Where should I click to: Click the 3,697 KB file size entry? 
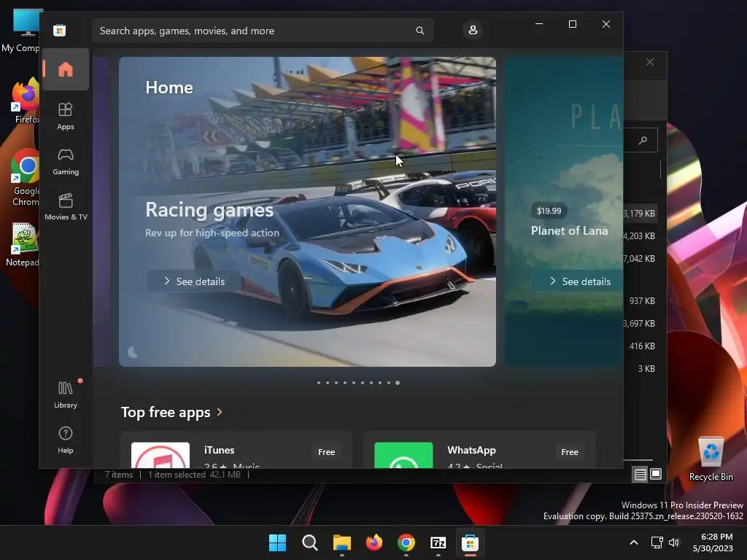click(x=639, y=323)
